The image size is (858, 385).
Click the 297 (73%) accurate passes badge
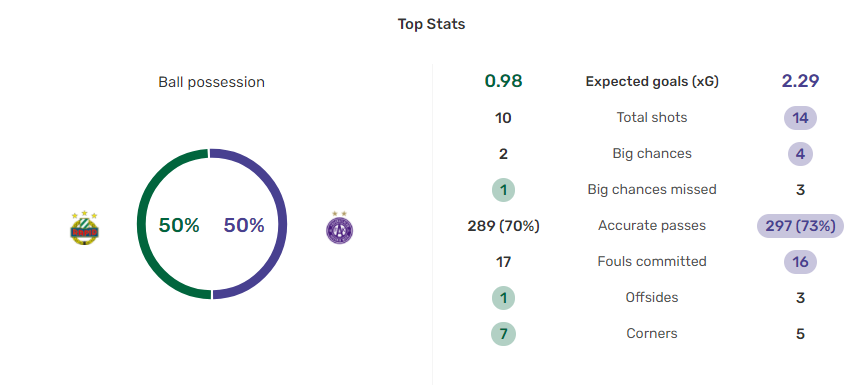click(x=800, y=226)
